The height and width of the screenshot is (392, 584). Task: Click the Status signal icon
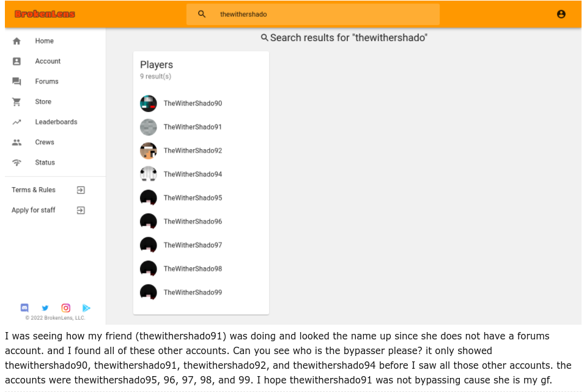(17, 163)
